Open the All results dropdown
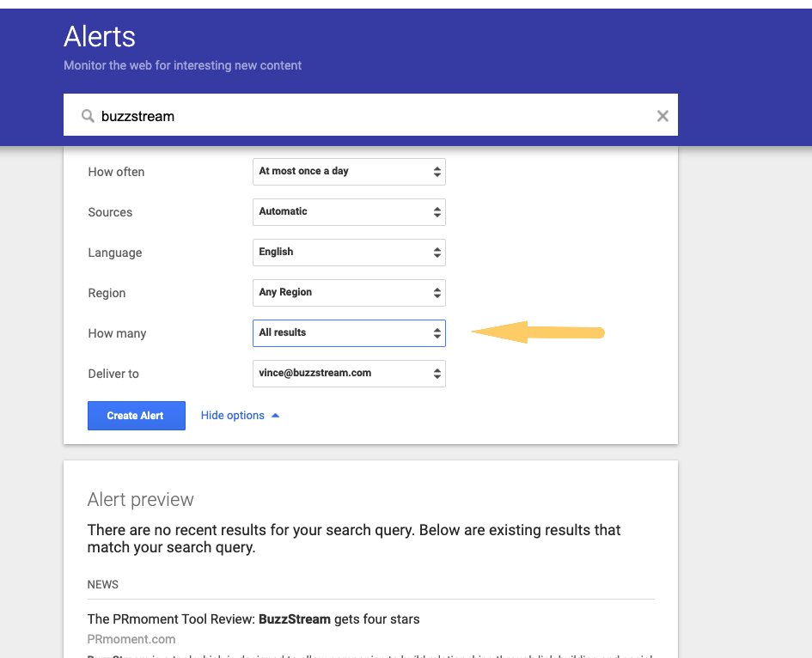This screenshot has height=658, width=812. 344,332
